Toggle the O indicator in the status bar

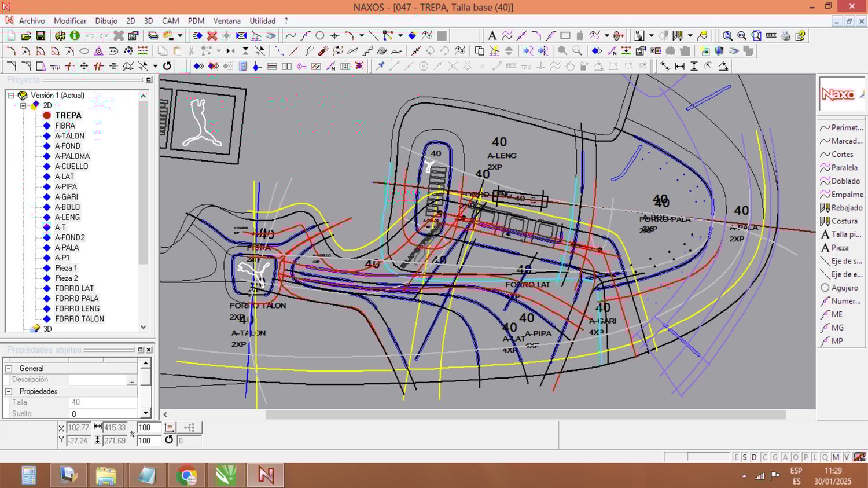[795, 457]
